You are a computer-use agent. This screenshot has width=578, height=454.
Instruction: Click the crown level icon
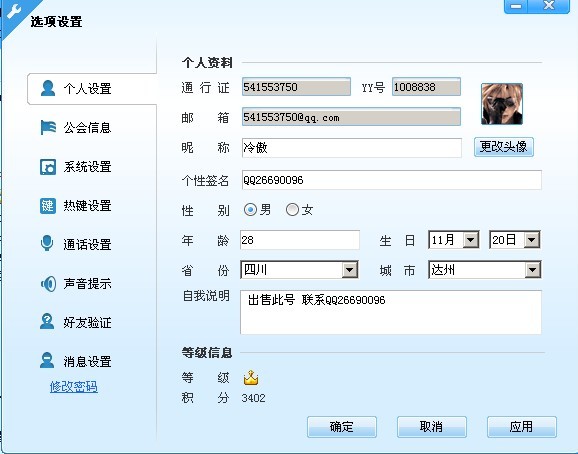251,378
